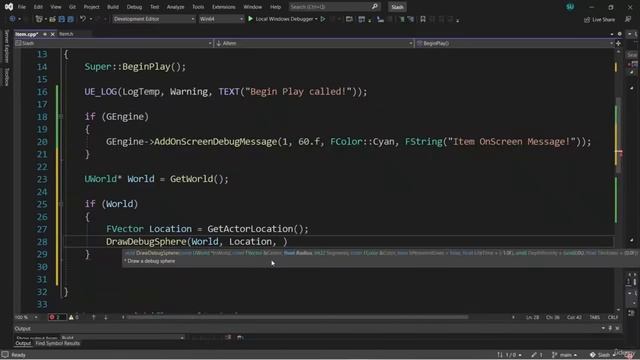The image size is (640, 360).
Task: Open the Analyze menu
Action: click(176, 7)
